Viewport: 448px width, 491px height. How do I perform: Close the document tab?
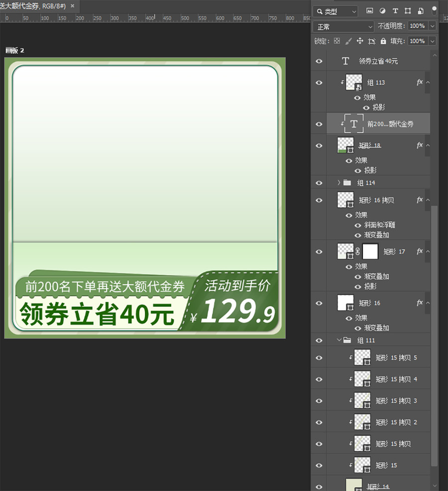tap(72, 5)
